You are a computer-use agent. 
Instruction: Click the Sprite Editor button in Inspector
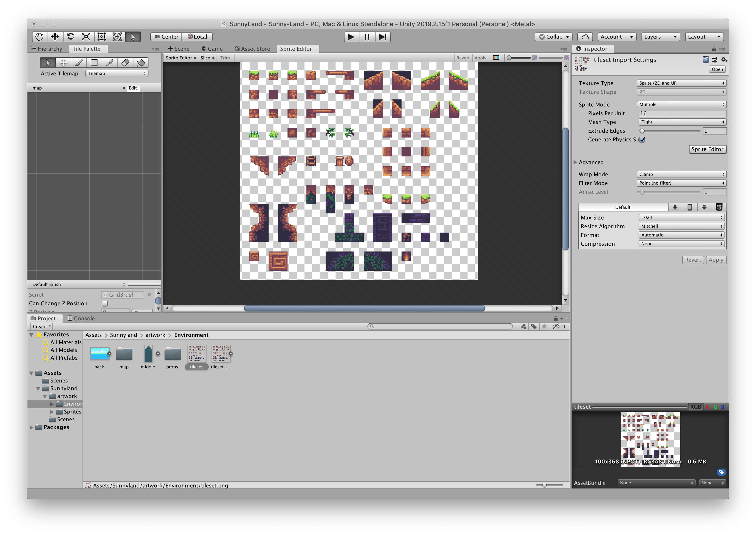[707, 149]
